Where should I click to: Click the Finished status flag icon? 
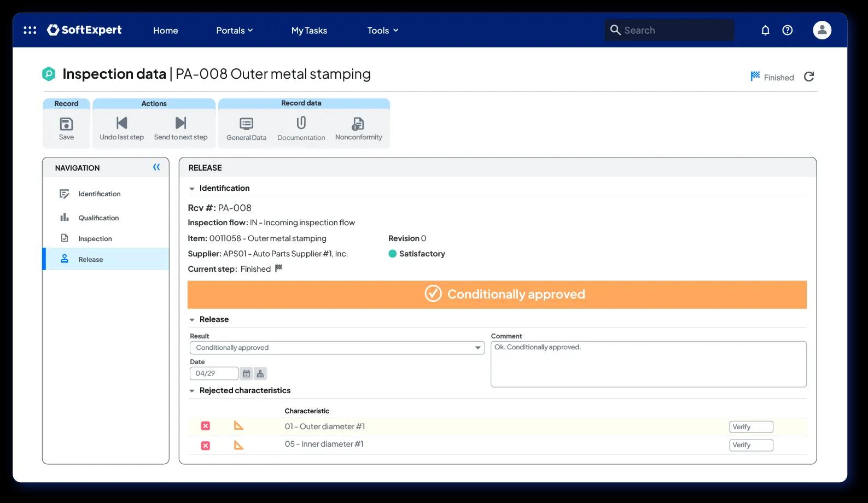coord(755,77)
